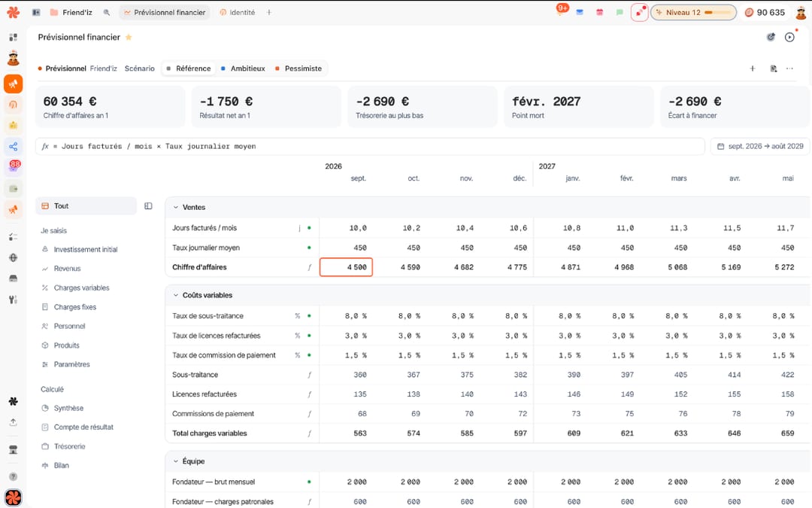Open the share nodes icon in left sidebar
The width and height of the screenshot is (812, 508).
14,147
